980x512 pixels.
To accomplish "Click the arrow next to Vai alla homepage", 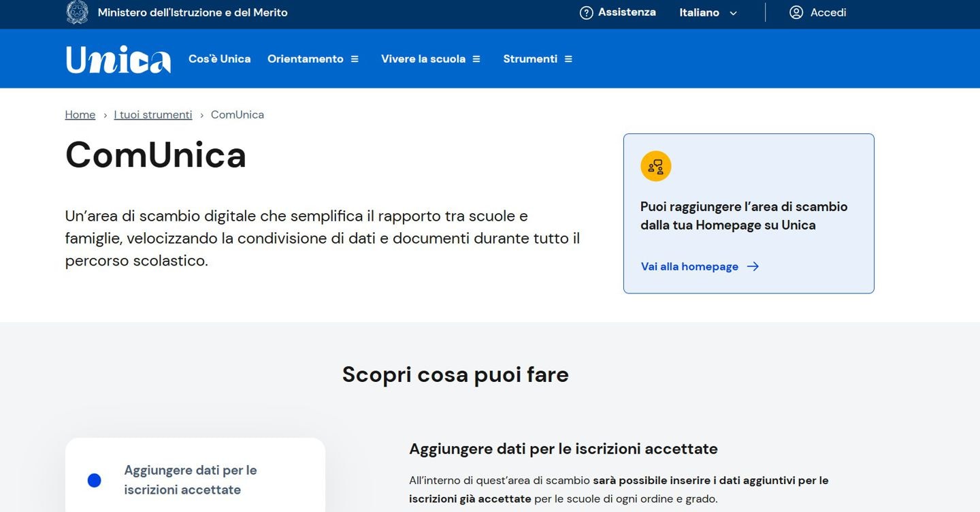I will [753, 267].
